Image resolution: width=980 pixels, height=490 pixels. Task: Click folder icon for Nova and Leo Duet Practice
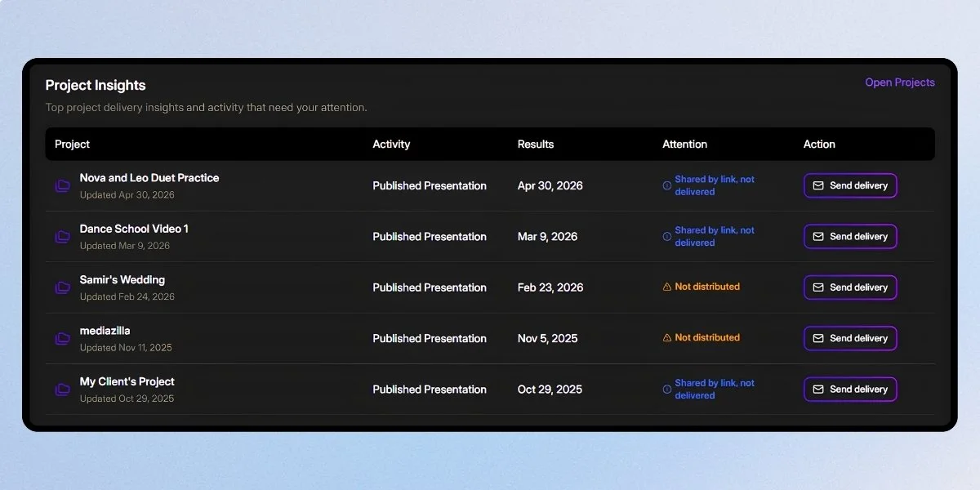tap(62, 186)
